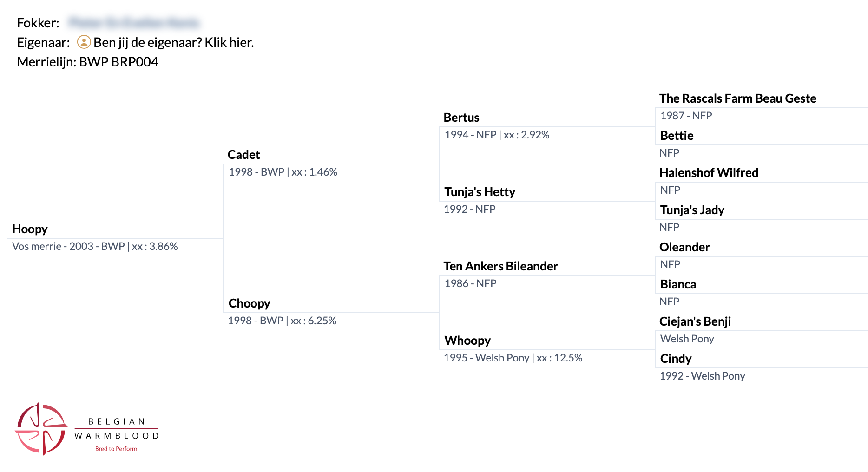Click the Hoopy horse name

30,229
